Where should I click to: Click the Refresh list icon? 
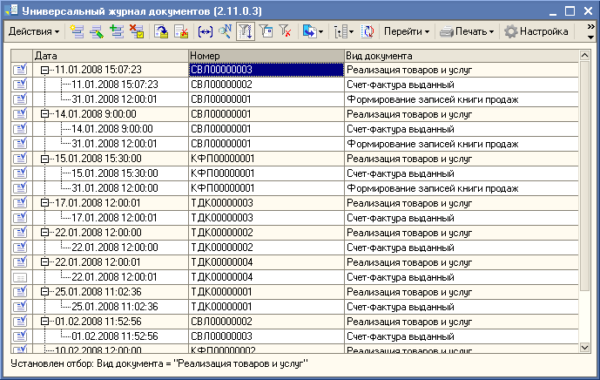point(367,32)
